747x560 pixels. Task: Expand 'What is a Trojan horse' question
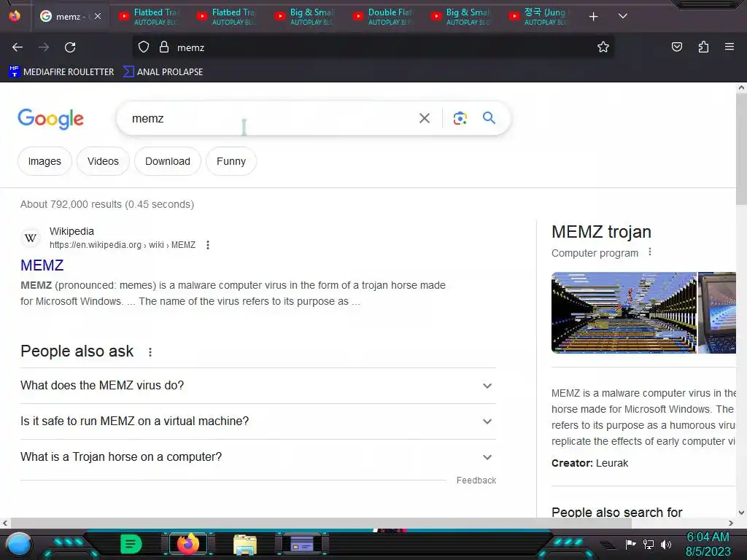[x=258, y=457]
